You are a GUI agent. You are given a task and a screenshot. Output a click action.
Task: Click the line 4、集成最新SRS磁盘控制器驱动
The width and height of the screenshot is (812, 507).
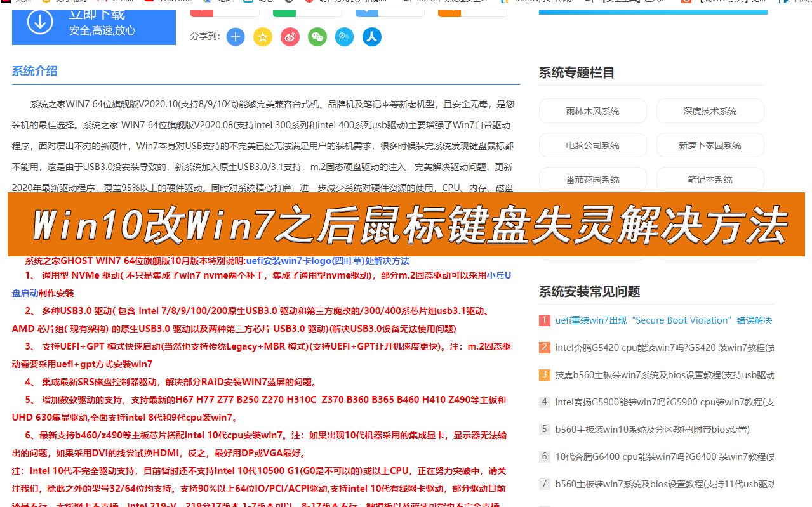pos(171,382)
